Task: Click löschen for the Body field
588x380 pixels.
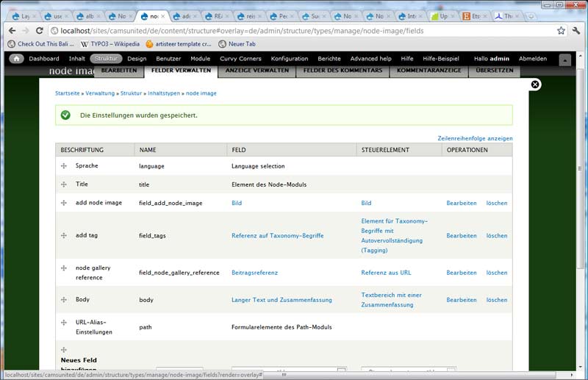Action: coord(496,300)
